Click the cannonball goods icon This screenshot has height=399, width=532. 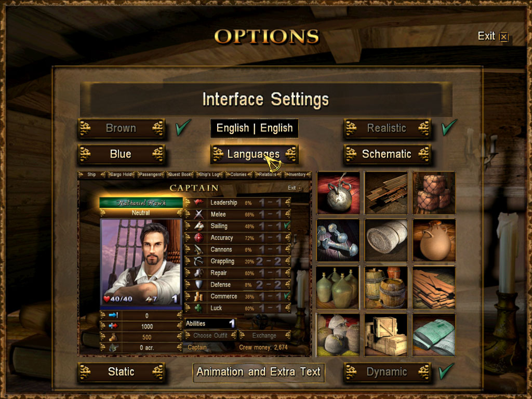tap(338, 193)
